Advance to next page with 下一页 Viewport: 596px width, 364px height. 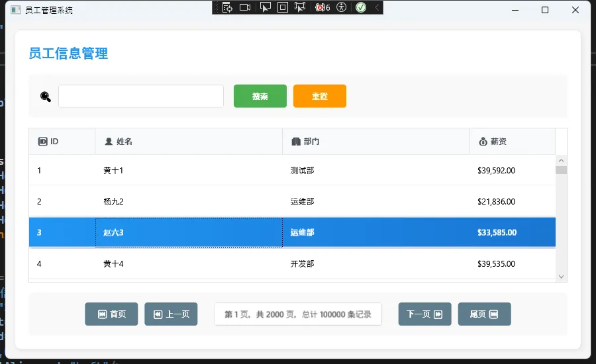point(424,314)
